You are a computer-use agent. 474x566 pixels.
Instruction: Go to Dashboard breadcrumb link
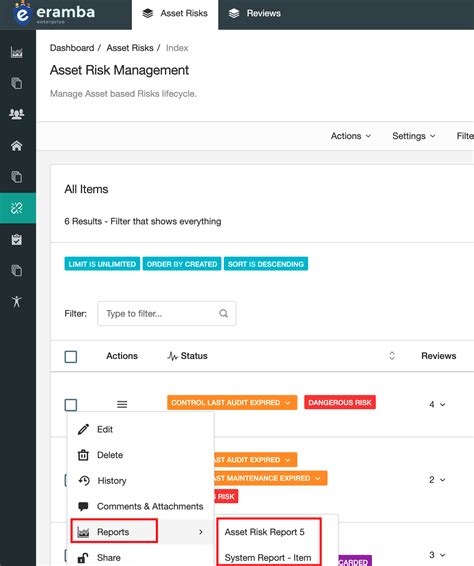pos(72,48)
